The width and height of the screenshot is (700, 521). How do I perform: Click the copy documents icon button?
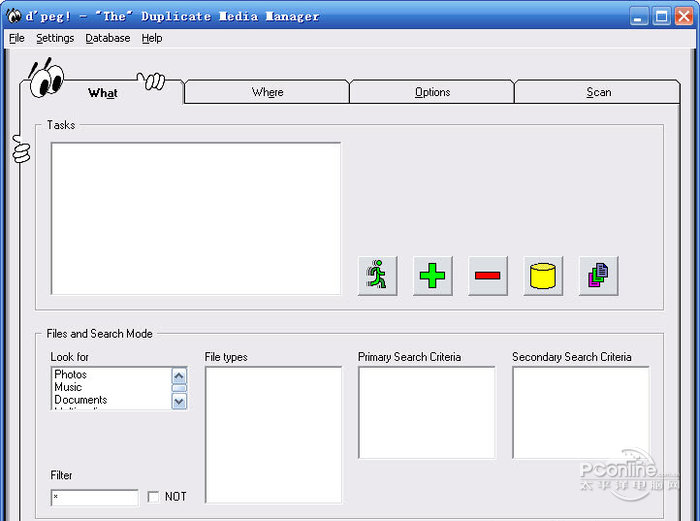point(598,275)
